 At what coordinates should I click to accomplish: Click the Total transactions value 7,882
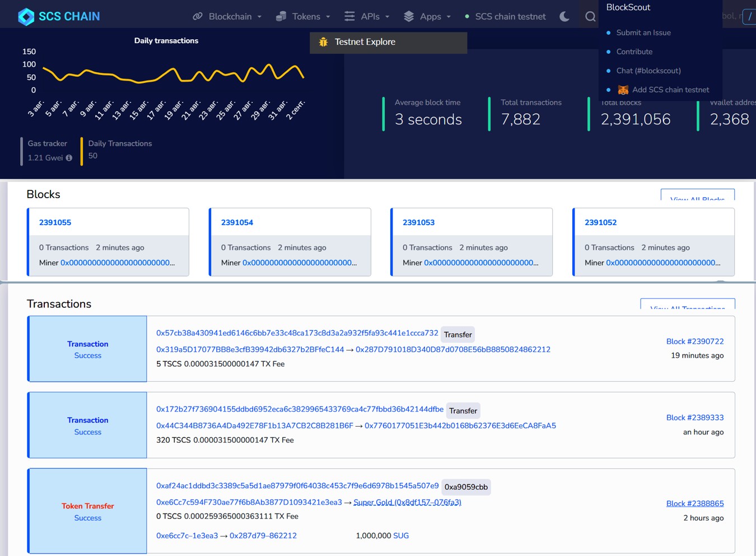pyautogui.click(x=521, y=119)
